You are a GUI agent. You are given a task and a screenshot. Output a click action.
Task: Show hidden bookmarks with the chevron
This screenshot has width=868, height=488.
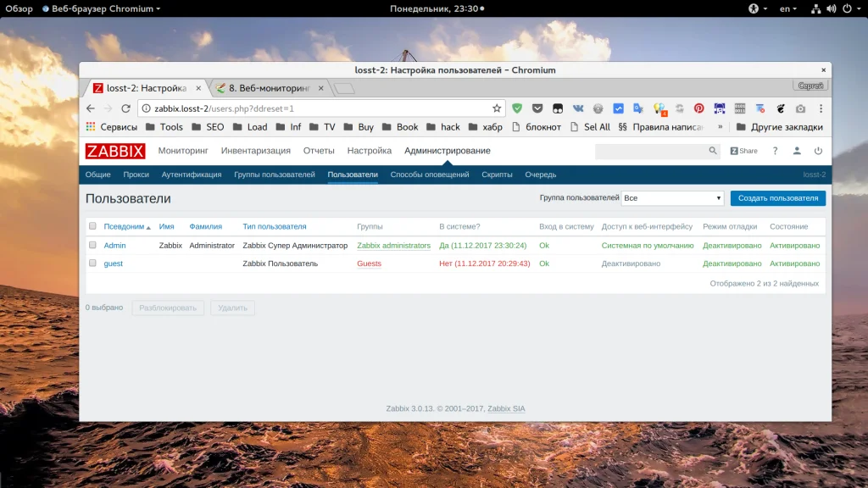pyautogui.click(x=721, y=127)
